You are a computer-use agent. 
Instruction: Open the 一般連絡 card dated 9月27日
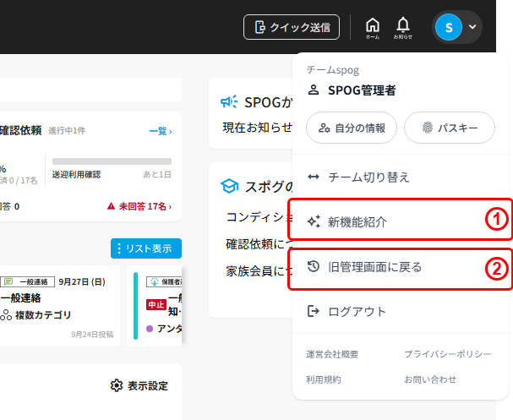pyautogui.click(x=59, y=306)
